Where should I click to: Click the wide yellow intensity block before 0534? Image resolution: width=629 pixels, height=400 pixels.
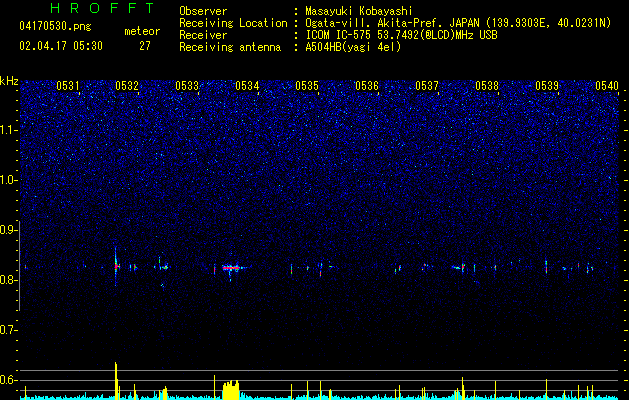pos(231,390)
